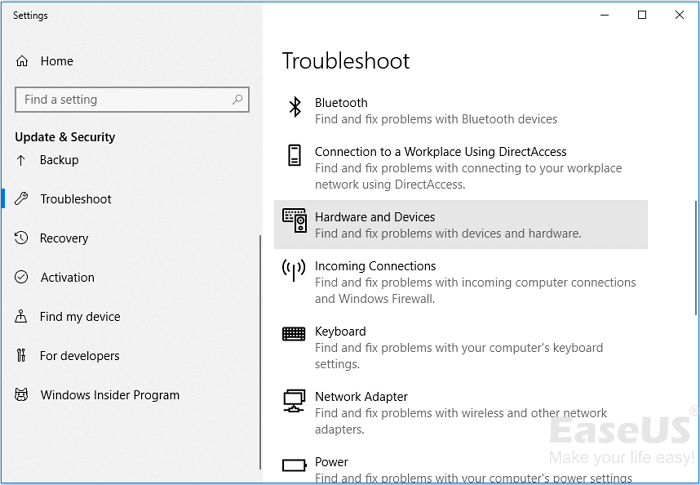Click the Home gear icon in sidebar
Image resolution: width=700 pixels, height=485 pixels.
click(22, 61)
